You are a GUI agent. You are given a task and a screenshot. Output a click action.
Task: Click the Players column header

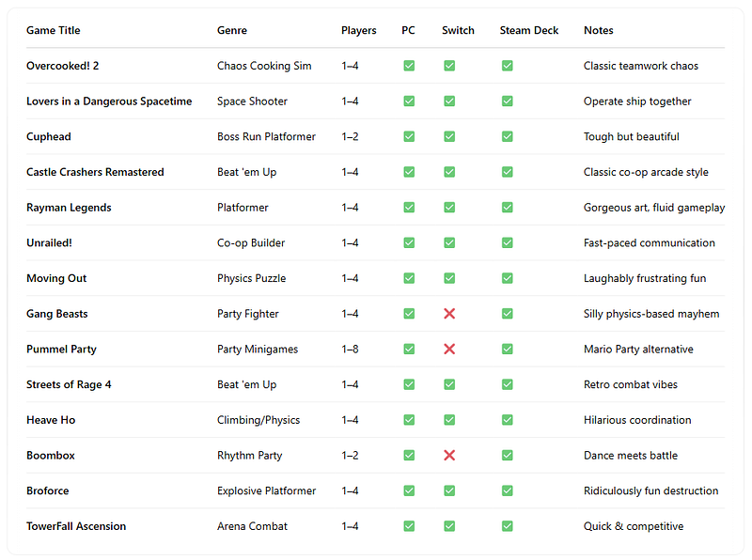pos(359,30)
